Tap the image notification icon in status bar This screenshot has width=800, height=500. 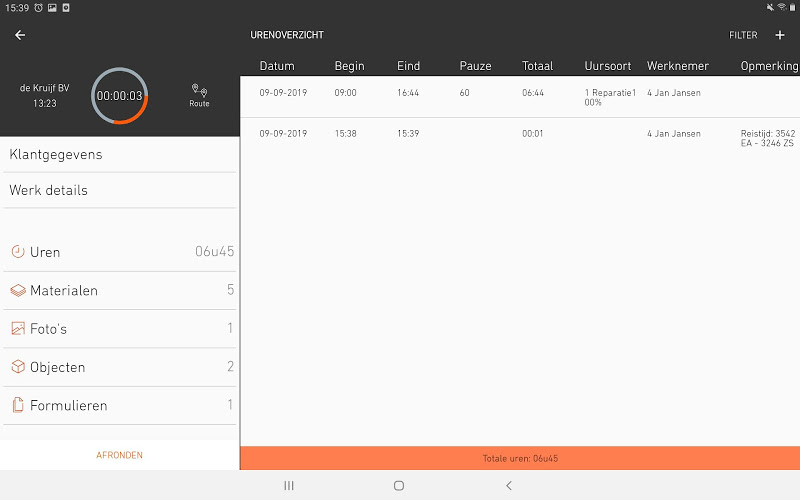coord(52,8)
